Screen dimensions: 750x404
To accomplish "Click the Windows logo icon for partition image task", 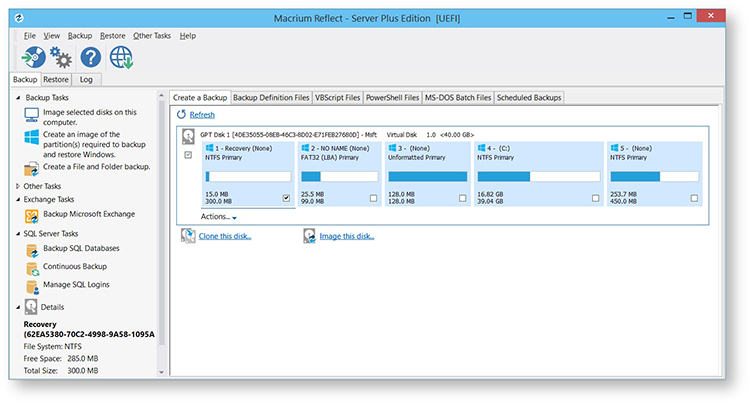I will (x=32, y=137).
